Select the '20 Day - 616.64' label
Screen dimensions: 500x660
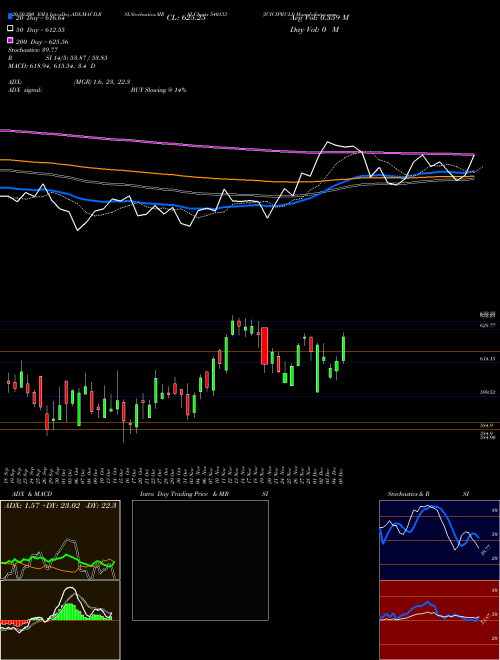click(x=40, y=18)
